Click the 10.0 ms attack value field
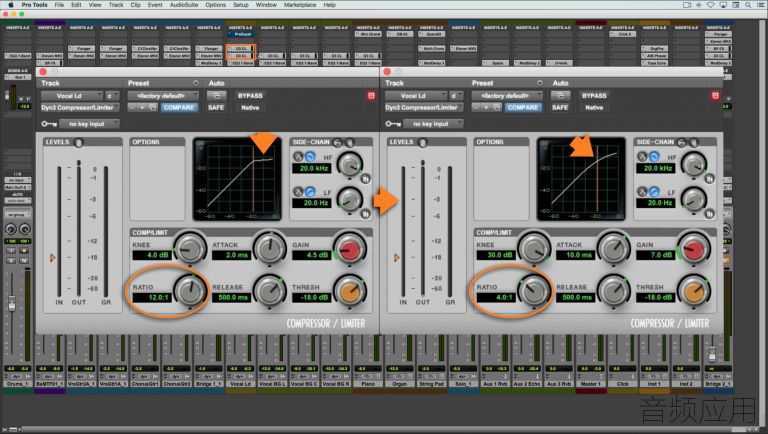Screen dimensions: 768x434 [x=576, y=255]
